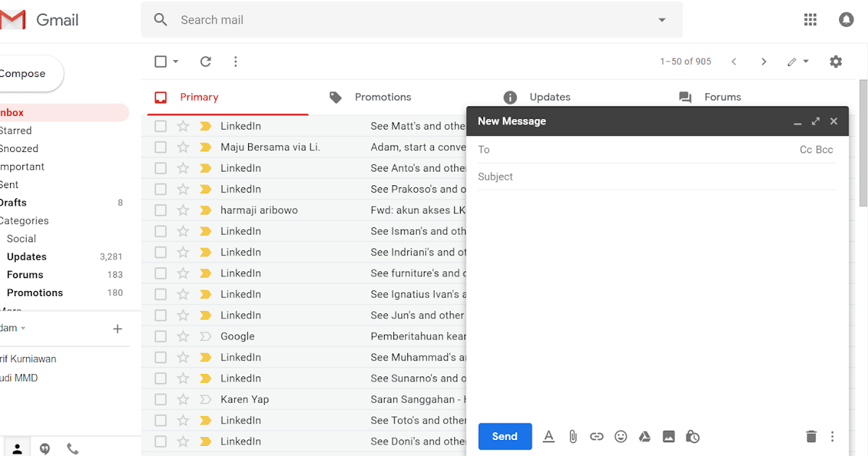Insert an emoji into the message
This screenshot has width=868, height=456.
[621, 436]
